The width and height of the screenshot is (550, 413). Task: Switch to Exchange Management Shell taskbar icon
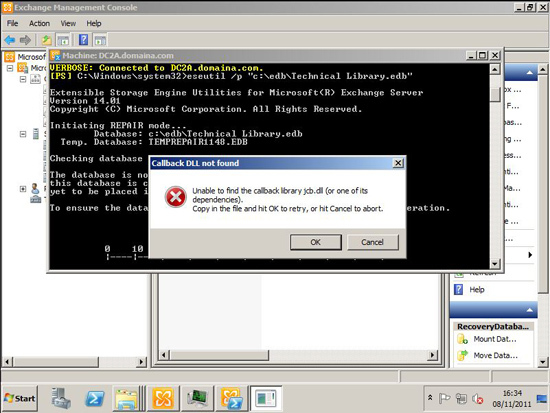click(232, 398)
